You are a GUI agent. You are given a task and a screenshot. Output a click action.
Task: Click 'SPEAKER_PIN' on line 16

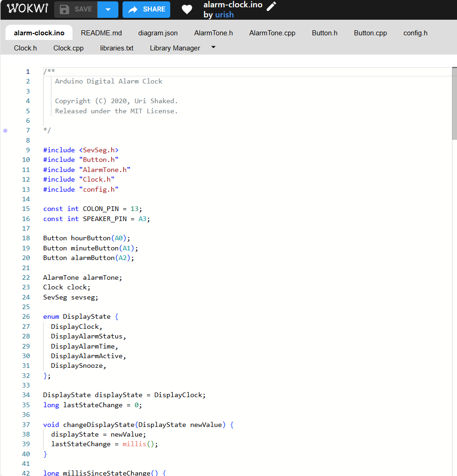[105, 219]
